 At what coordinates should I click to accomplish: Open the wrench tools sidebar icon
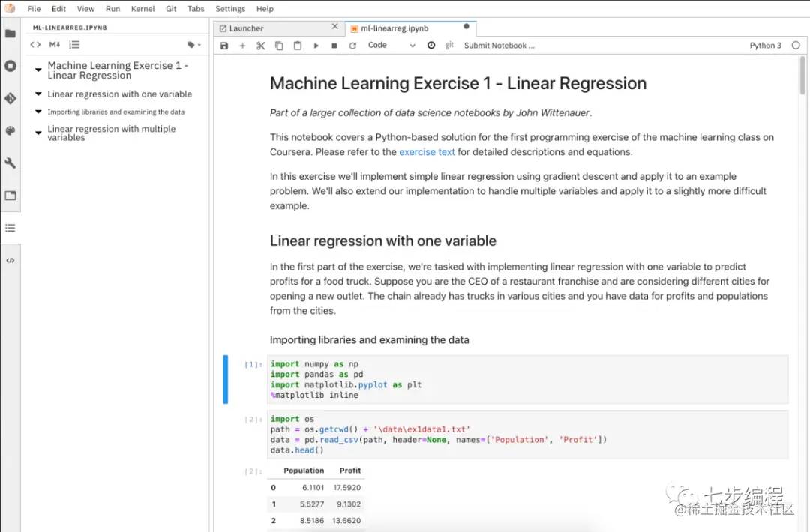click(x=10, y=163)
